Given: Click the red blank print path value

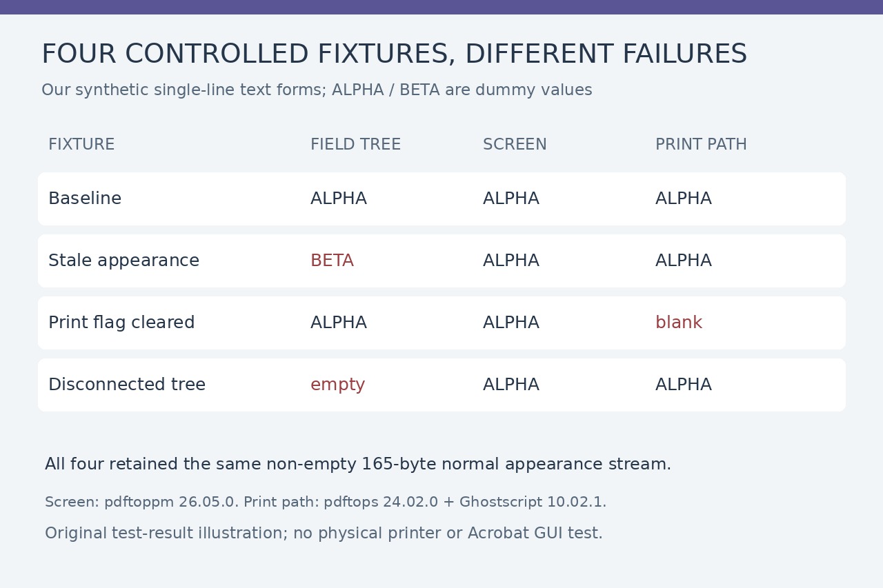Looking at the screenshot, I should pos(679,323).
